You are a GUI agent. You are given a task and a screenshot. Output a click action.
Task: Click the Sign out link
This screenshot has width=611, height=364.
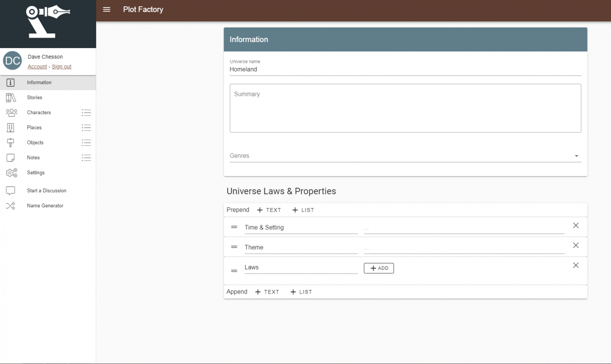[x=62, y=67]
